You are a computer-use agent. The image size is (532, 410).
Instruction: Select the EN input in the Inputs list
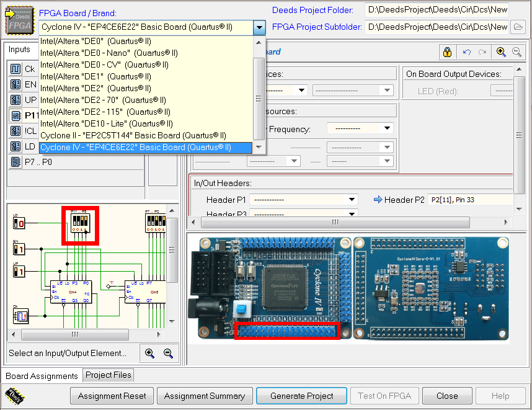(22, 84)
